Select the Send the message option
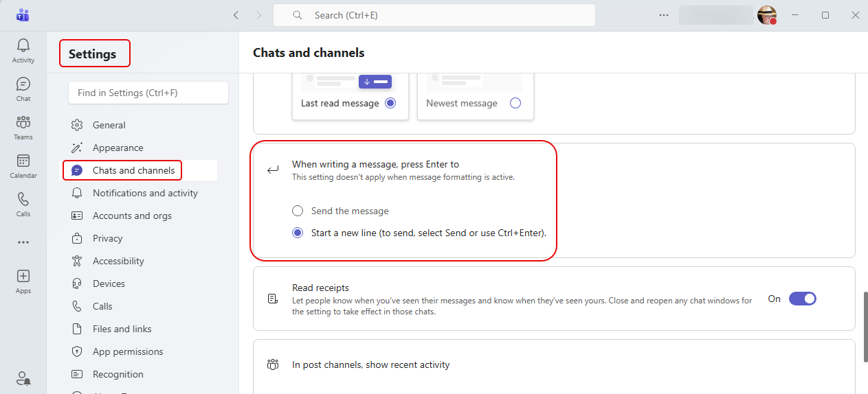Image resolution: width=868 pixels, height=394 pixels. tap(298, 211)
